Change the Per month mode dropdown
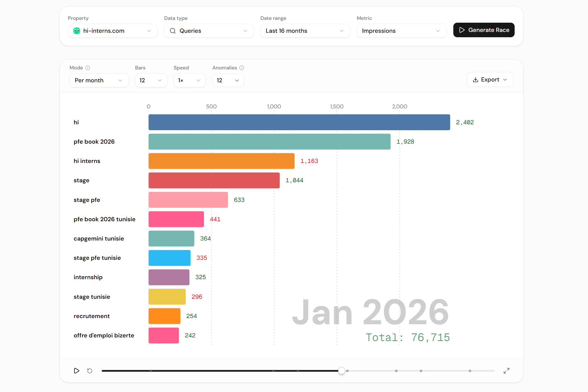The width and height of the screenshot is (588, 392). pyautogui.click(x=99, y=80)
